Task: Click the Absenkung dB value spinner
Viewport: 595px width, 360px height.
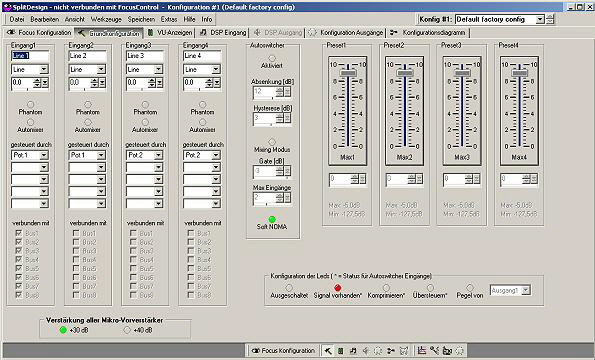Action: 280,91
